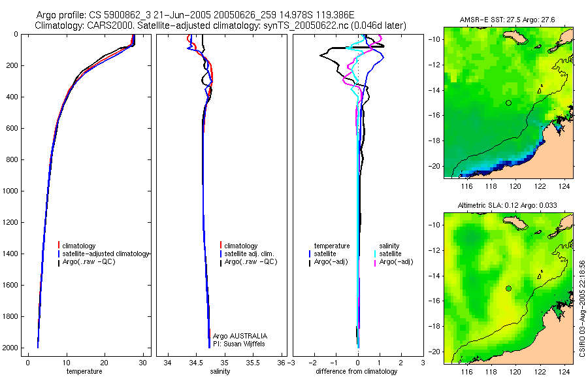Click the temperature x-axis label
The height and width of the screenshot is (379, 588).
tap(84, 371)
